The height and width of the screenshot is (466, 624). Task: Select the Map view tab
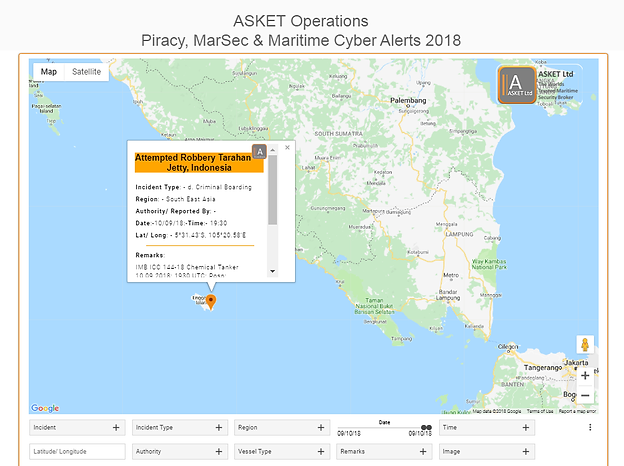click(49, 72)
